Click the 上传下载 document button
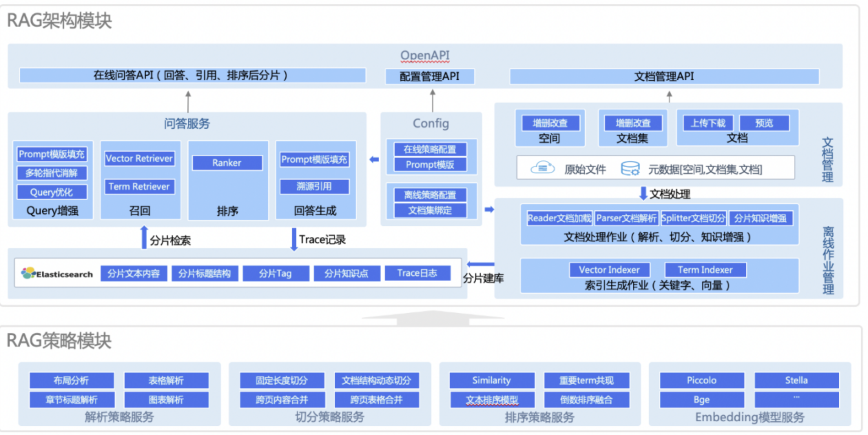This screenshot has width=868, height=435. [x=708, y=123]
